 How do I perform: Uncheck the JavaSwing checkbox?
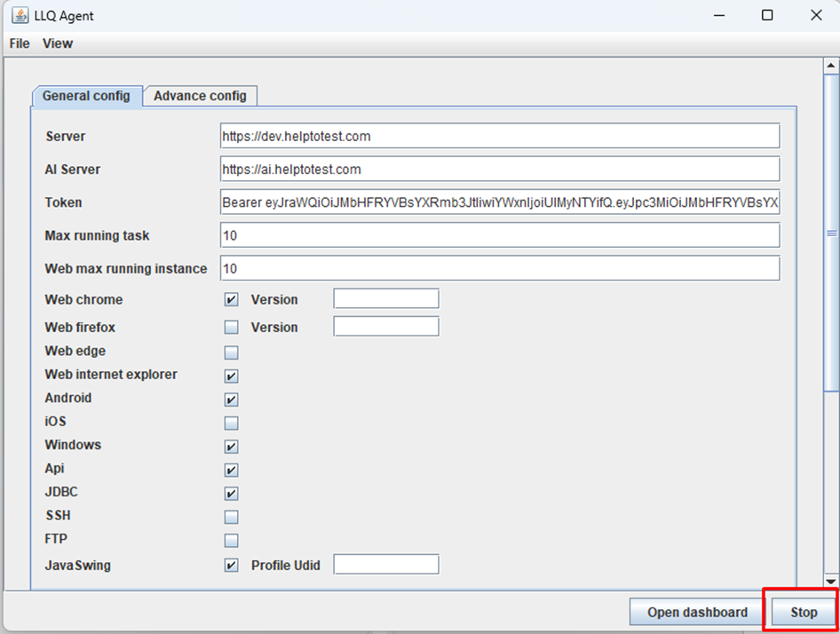click(x=231, y=566)
